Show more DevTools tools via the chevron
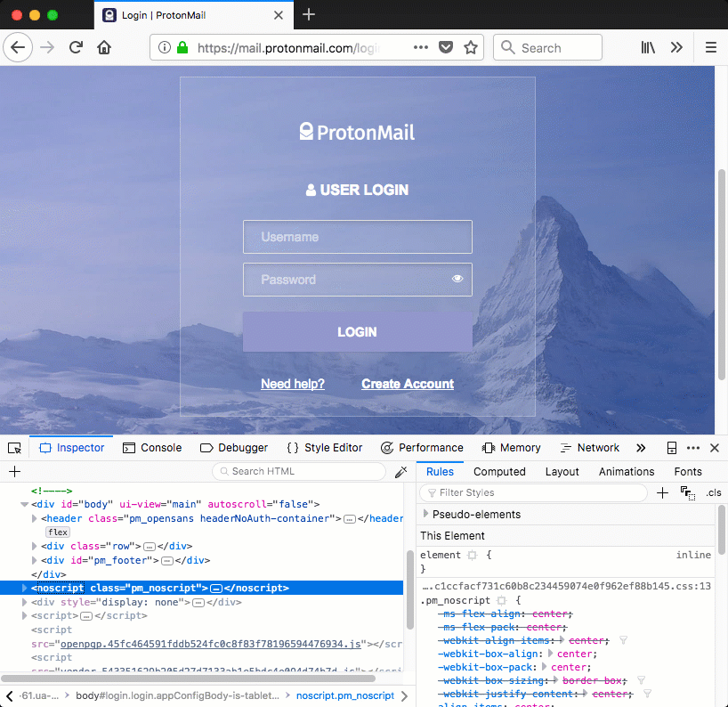728x707 pixels. pyautogui.click(x=641, y=448)
